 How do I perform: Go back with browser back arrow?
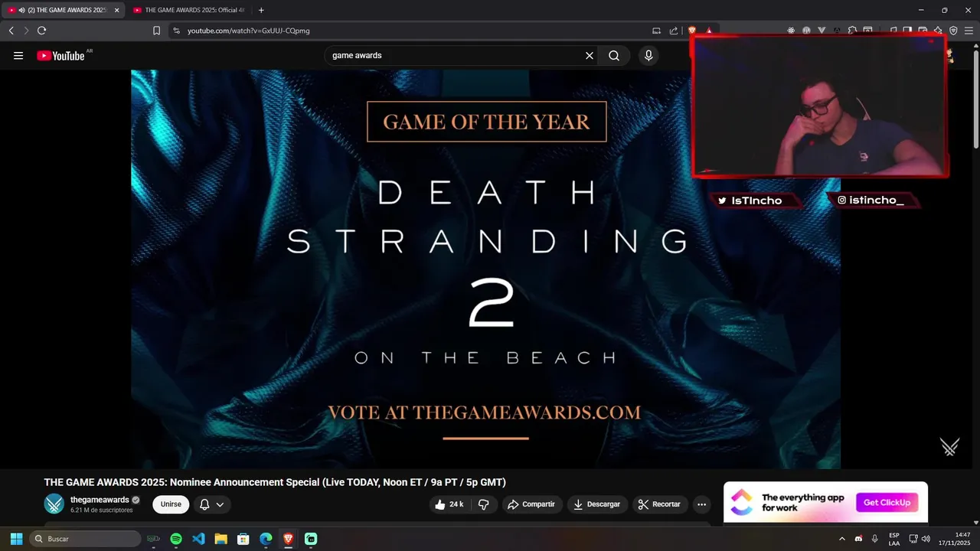(x=11, y=31)
